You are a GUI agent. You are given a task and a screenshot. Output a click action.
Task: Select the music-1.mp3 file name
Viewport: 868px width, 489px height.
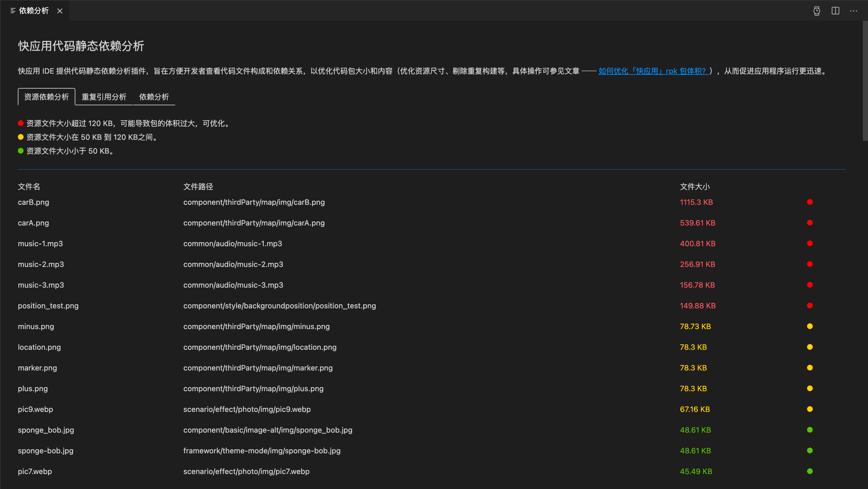tap(41, 244)
